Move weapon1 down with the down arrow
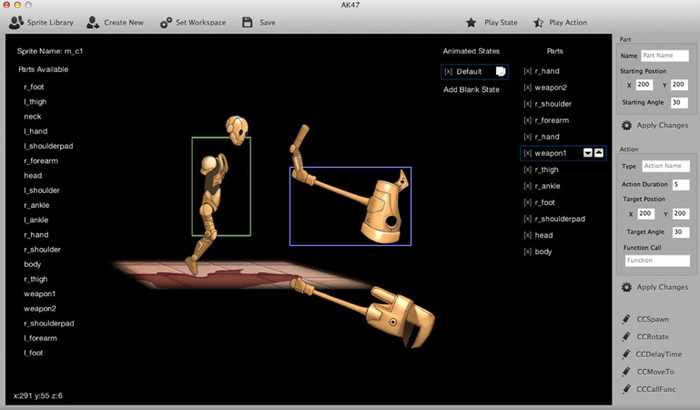The height and width of the screenshot is (410, 700). [588, 153]
